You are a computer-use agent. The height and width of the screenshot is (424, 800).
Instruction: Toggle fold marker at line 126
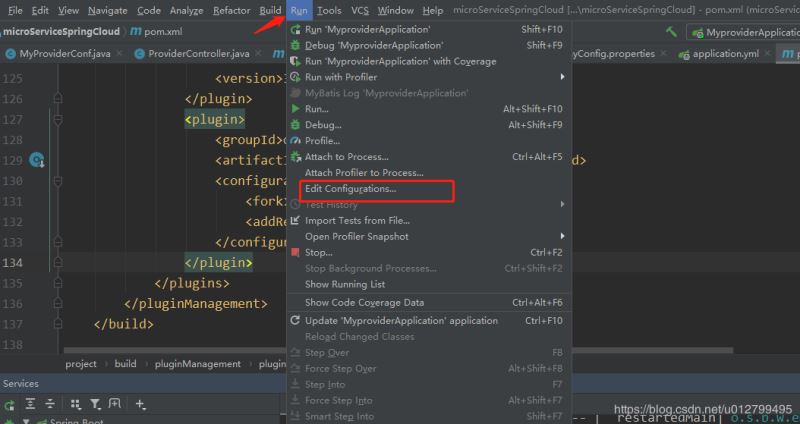pyautogui.click(x=58, y=98)
